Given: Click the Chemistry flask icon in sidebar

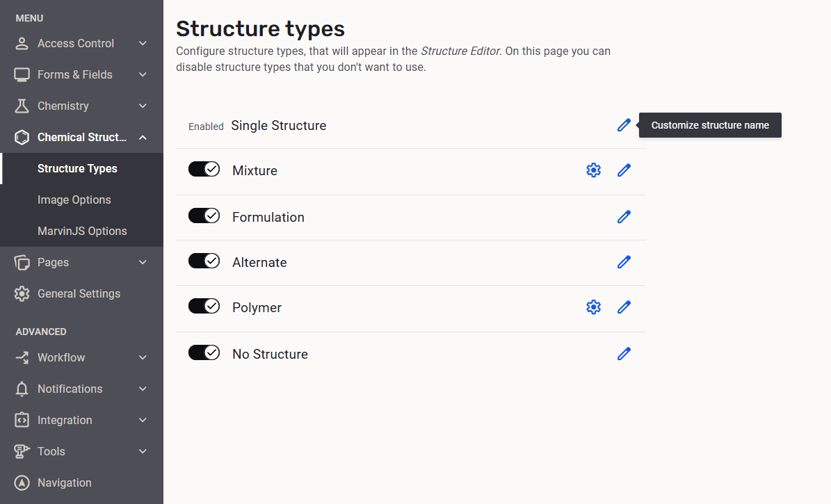Looking at the screenshot, I should (21, 106).
